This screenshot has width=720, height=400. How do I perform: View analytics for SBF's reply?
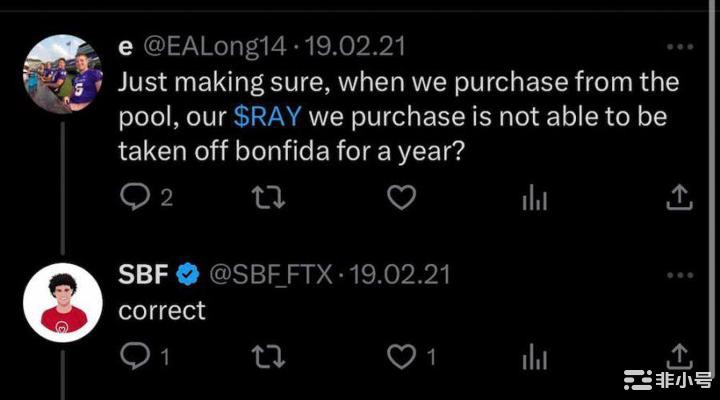pyautogui.click(x=536, y=355)
